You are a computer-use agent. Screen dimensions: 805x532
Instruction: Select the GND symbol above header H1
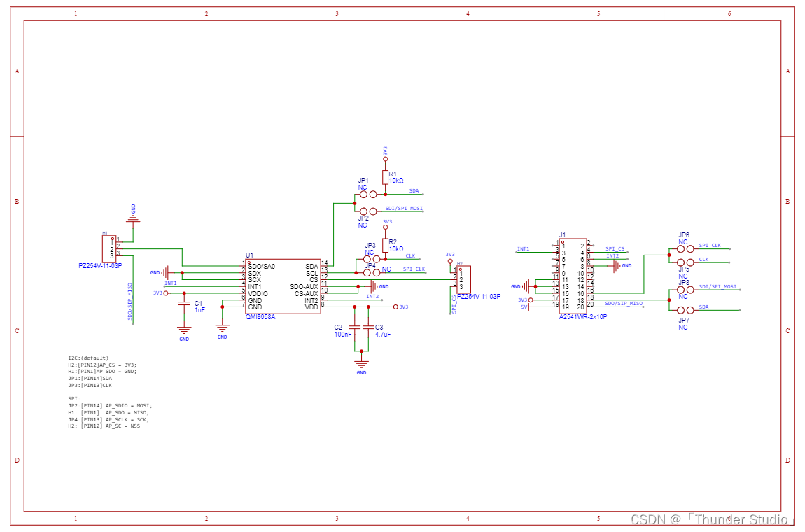pos(134,217)
